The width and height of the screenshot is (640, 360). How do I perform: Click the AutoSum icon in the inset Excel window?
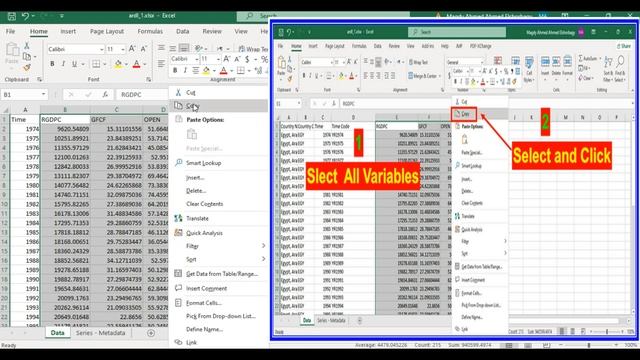pos(588,58)
